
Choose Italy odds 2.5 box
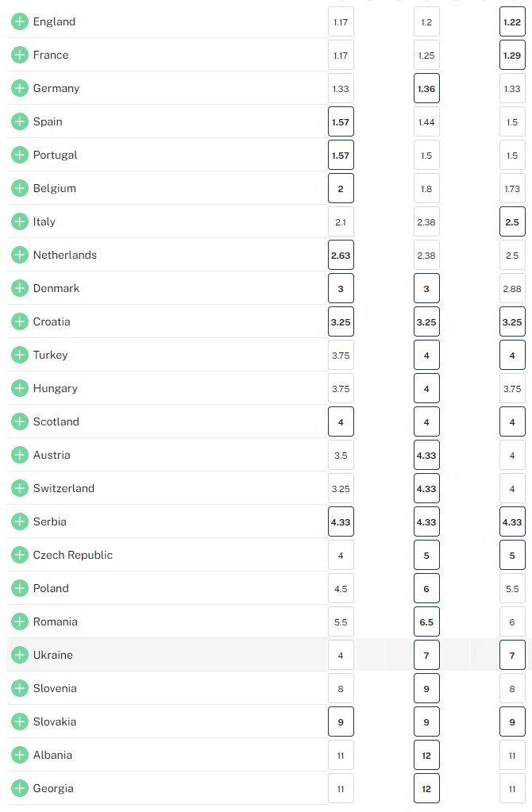[512, 222]
